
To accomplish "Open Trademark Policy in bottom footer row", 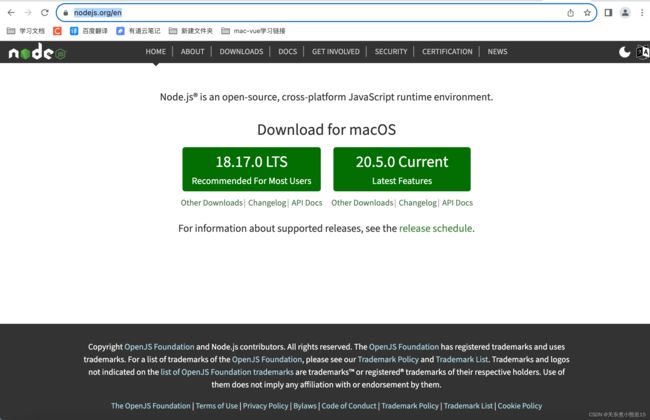I will pyautogui.click(x=410, y=406).
